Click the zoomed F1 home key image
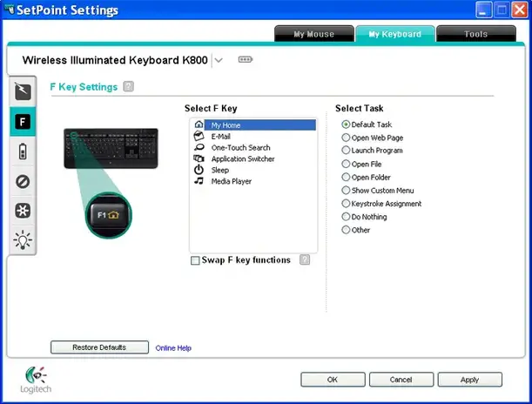 [x=109, y=215]
